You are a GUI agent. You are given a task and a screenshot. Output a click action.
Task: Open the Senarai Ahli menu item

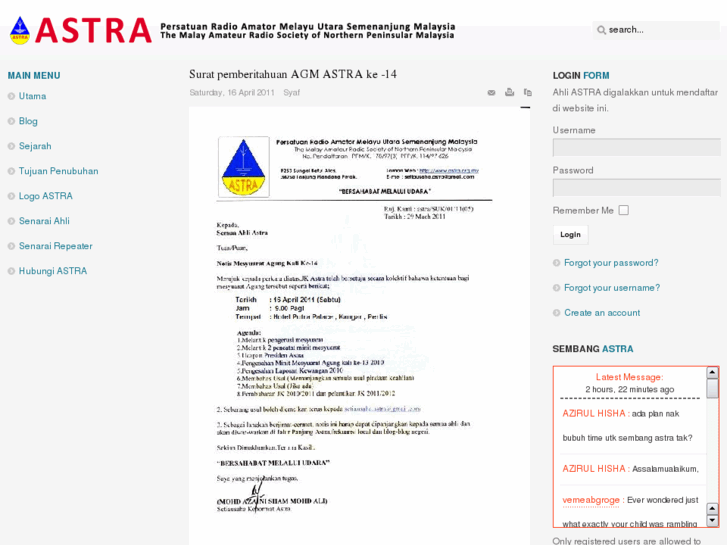pyautogui.click(x=45, y=221)
